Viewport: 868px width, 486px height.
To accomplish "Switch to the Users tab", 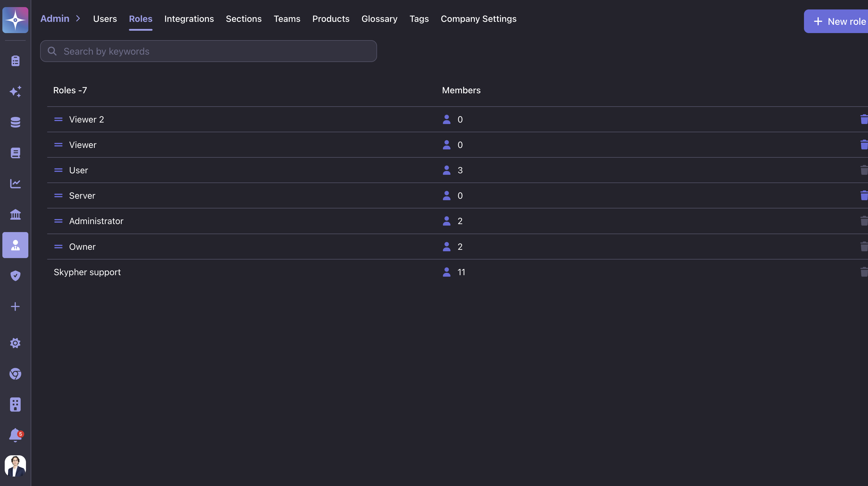I will tap(105, 19).
